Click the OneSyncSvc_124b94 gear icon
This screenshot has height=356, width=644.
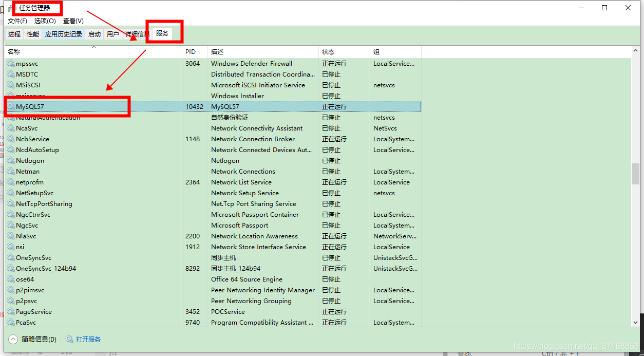(x=11, y=269)
